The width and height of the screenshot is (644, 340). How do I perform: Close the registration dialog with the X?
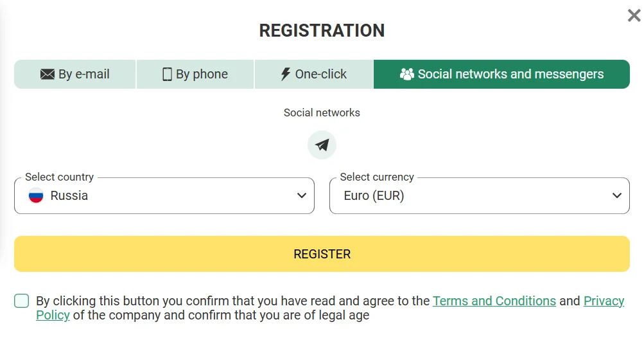point(634,15)
